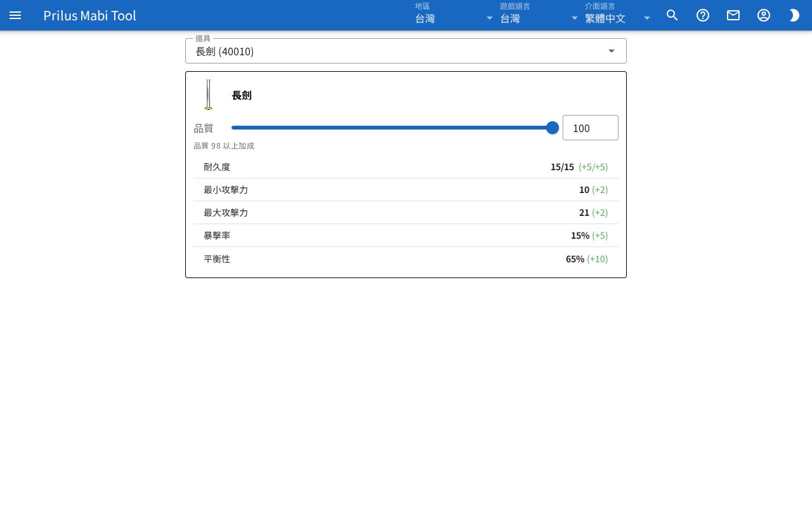Open the hamburger navigation menu
The width and height of the screenshot is (812, 508).
(x=15, y=15)
